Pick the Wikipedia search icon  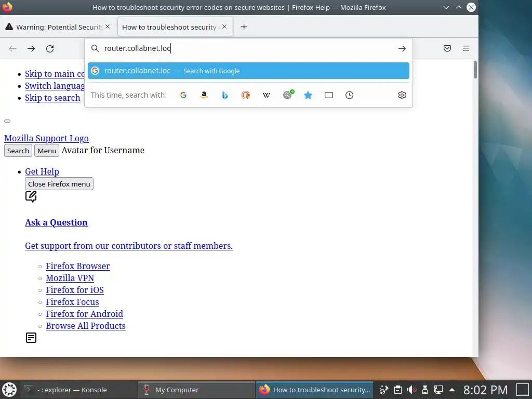[x=267, y=95]
